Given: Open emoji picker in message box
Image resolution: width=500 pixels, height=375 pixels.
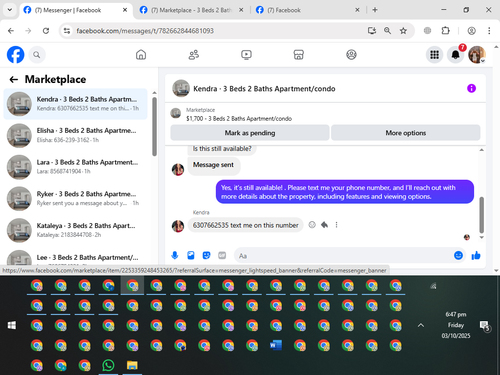Looking at the screenshot, I should tap(458, 256).
